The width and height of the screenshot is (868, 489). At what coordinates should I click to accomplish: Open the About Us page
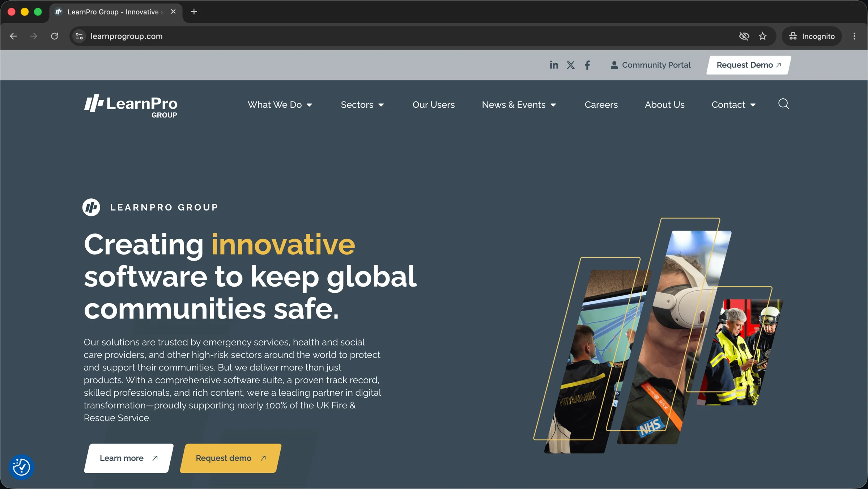[664, 105]
